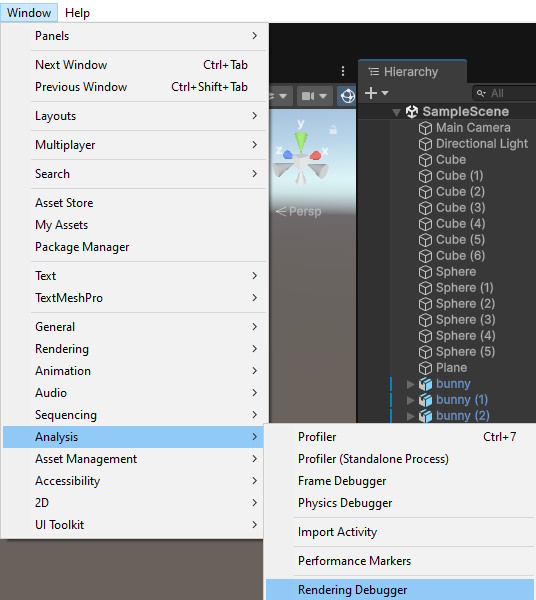Open Import Activity window
536x600 pixels.
(x=400, y=532)
